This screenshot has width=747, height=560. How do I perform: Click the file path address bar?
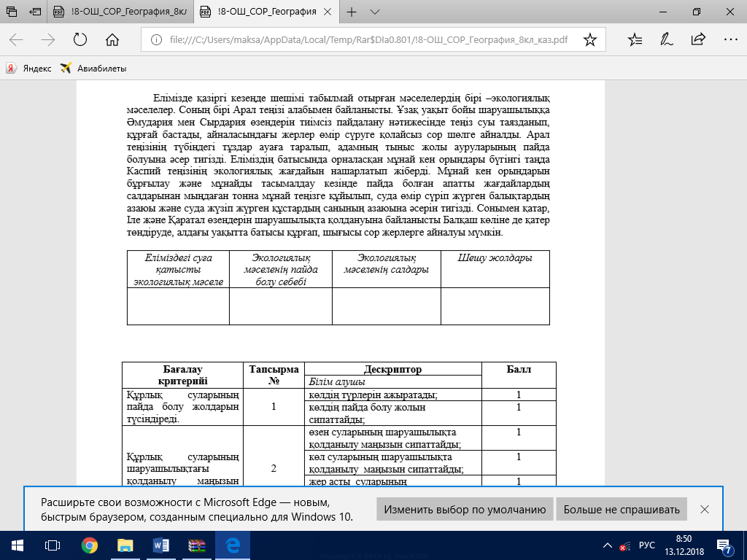click(x=368, y=39)
